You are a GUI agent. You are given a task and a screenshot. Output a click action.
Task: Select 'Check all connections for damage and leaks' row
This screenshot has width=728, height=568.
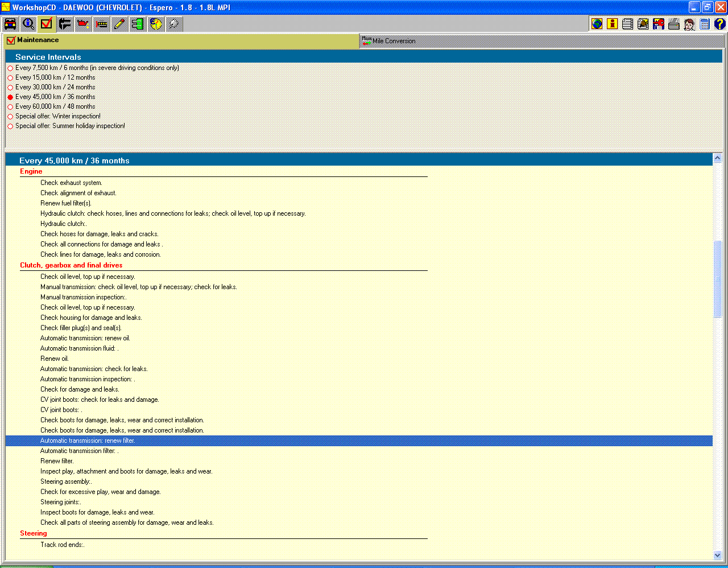coord(359,244)
